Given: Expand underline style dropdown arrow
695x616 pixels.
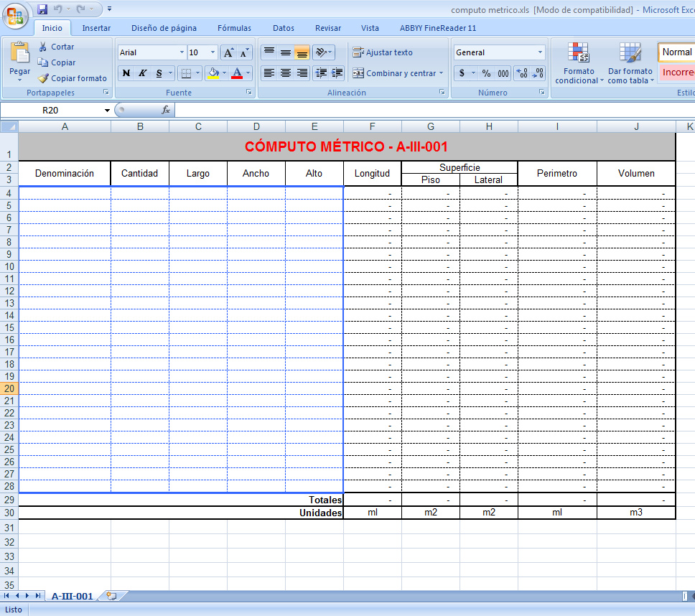Looking at the screenshot, I should (x=170, y=73).
